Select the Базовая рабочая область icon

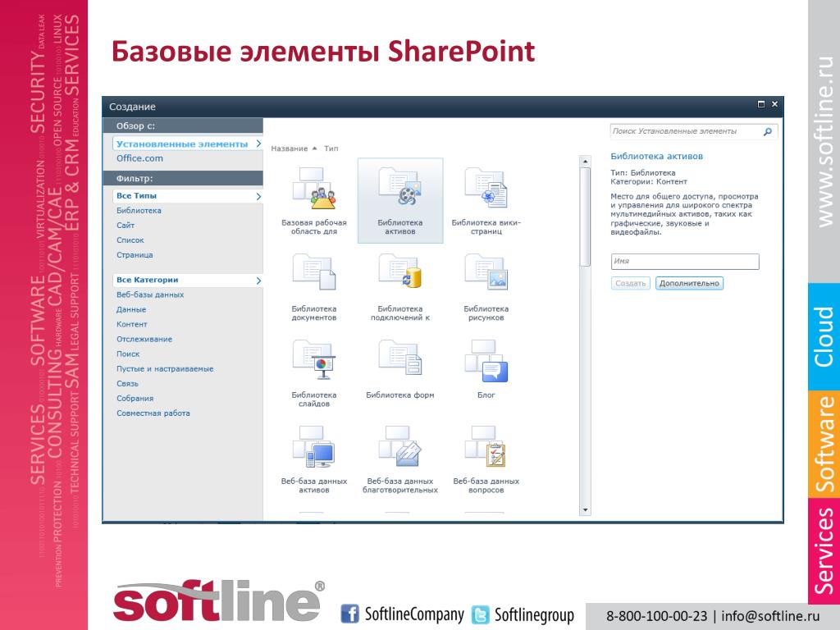click(314, 188)
